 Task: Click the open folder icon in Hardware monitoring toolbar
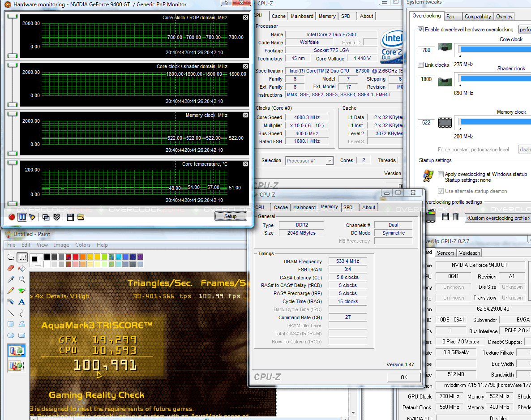point(81,217)
